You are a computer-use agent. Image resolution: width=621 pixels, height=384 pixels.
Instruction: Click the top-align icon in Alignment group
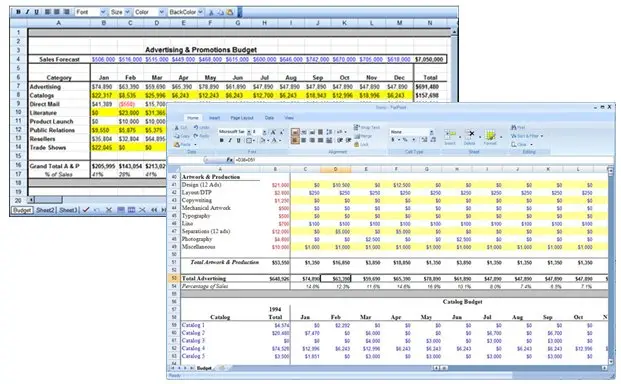(x=295, y=132)
